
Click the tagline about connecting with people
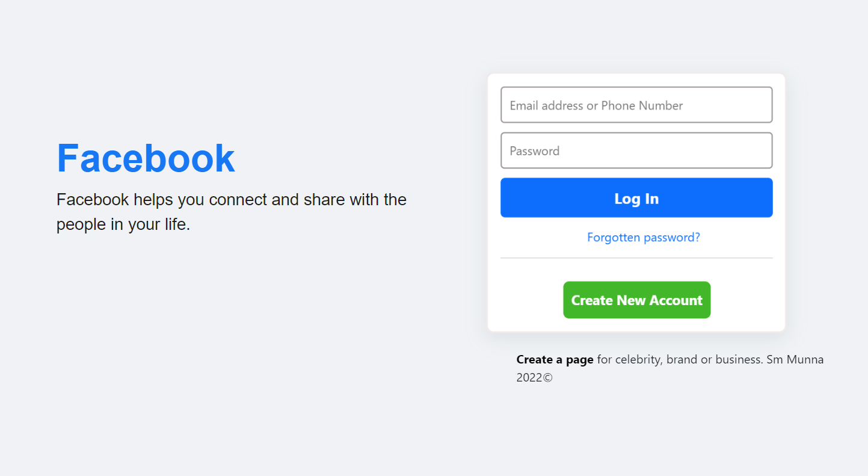click(x=231, y=211)
